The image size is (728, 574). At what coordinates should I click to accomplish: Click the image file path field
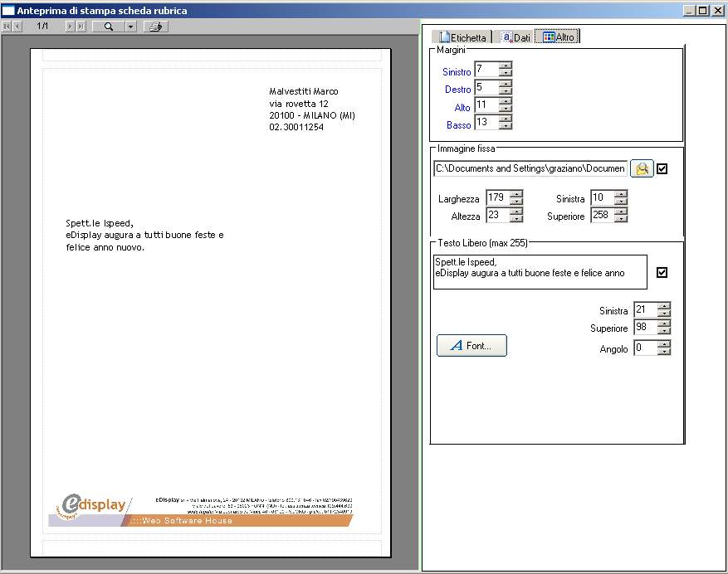coord(530,168)
